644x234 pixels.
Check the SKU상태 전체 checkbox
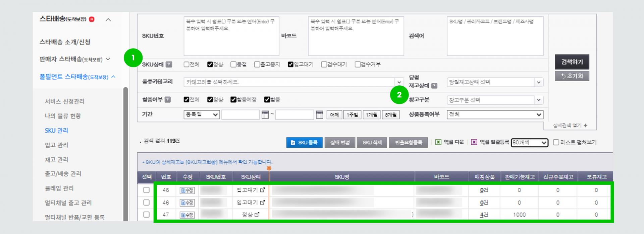[186, 64]
